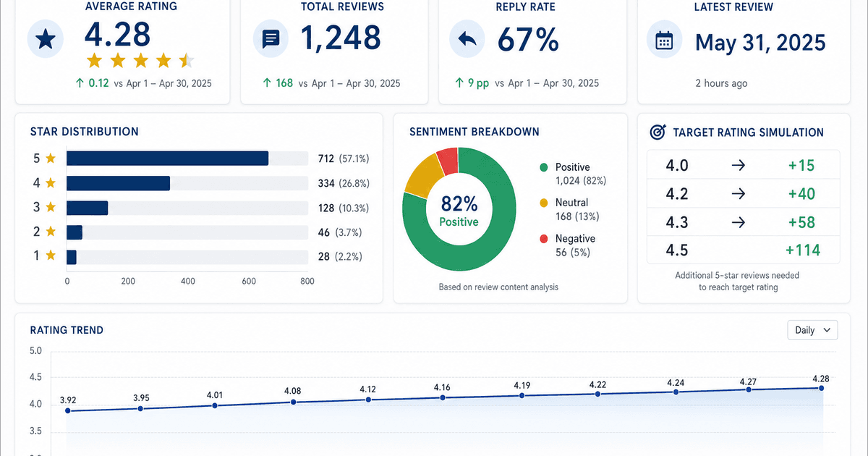Image resolution: width=868 pixels, height=456 pixels.
Task: Click the 128 (10.3%) count label
Action: click(x=344, y=208)
